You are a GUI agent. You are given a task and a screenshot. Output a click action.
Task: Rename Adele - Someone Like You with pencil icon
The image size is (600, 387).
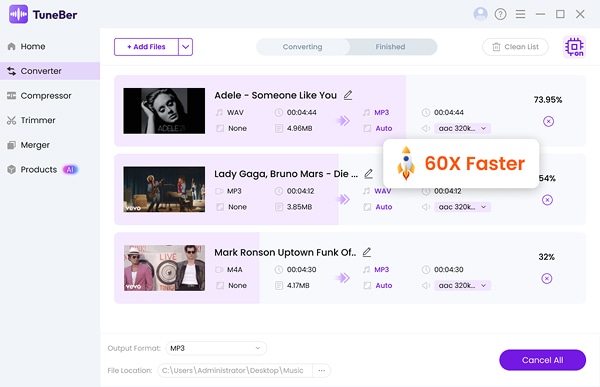[x=348, y=95]
